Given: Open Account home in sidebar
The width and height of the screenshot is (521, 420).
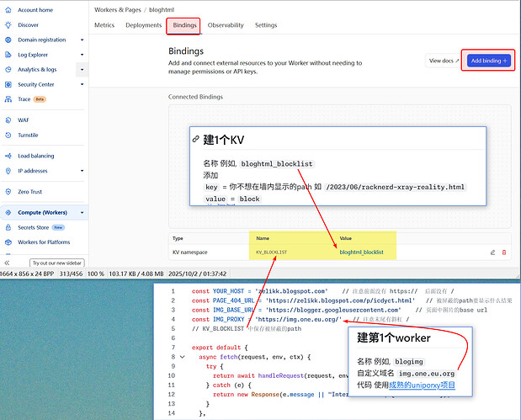Looking at the screenshot, I should click(x=35, y=10).
